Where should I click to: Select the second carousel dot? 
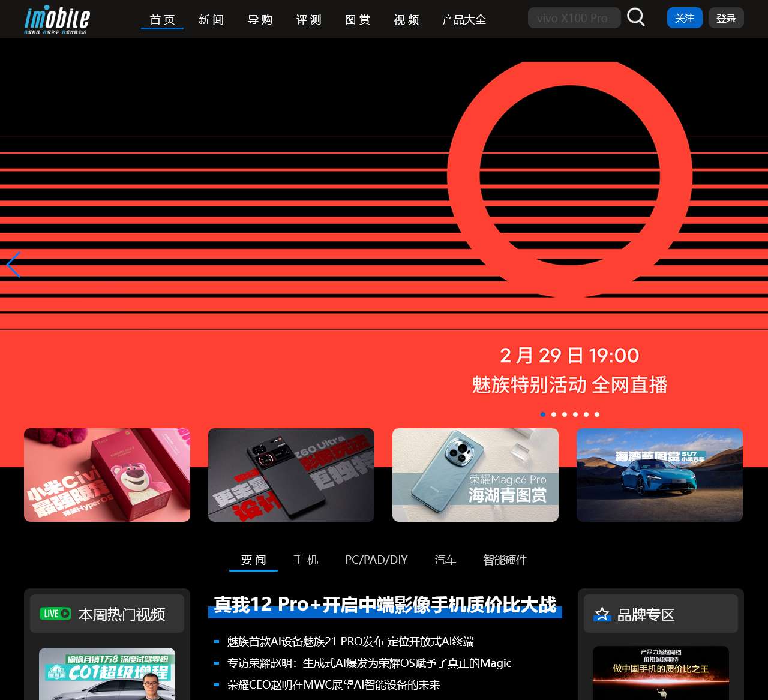pos(554,414)
